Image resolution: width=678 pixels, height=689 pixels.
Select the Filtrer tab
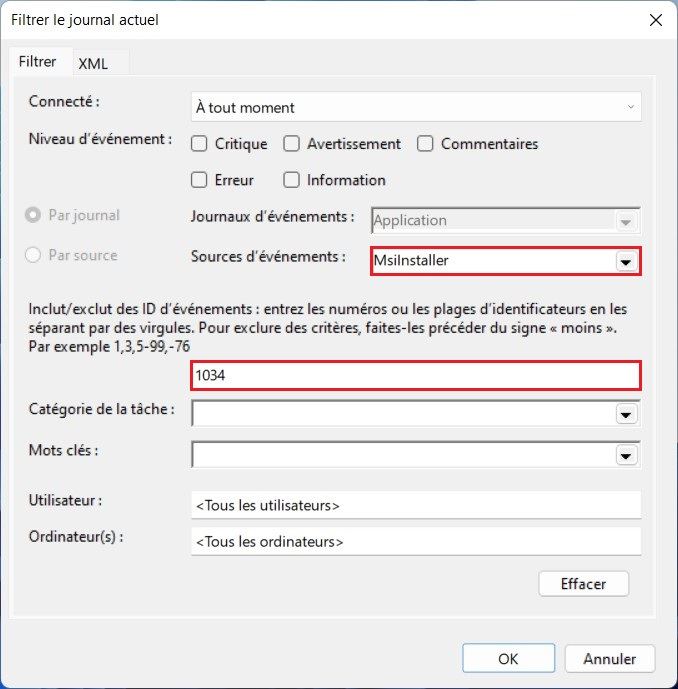click(38, 62)
